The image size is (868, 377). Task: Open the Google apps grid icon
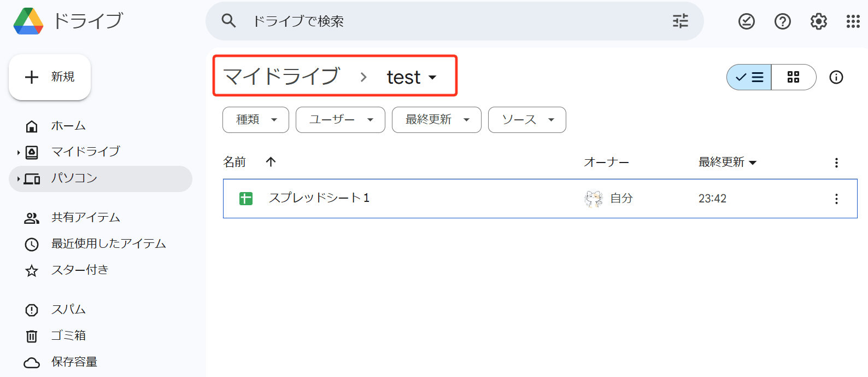853,21
